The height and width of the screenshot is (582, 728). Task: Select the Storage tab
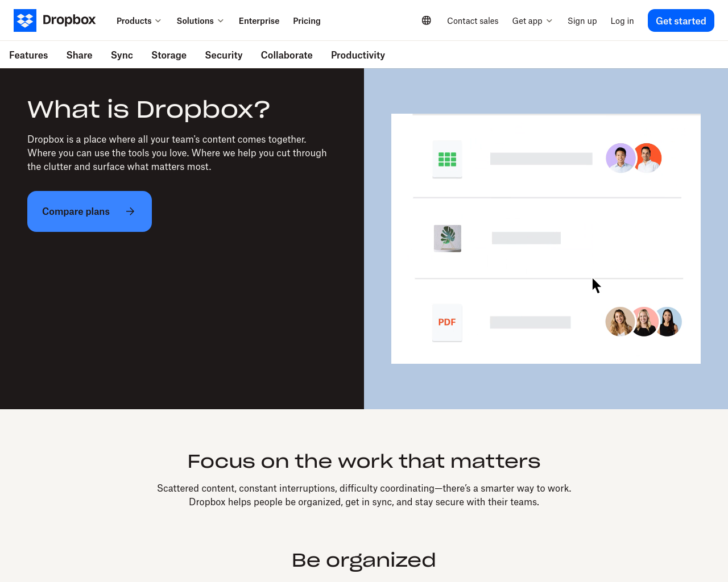pos(169,55)
